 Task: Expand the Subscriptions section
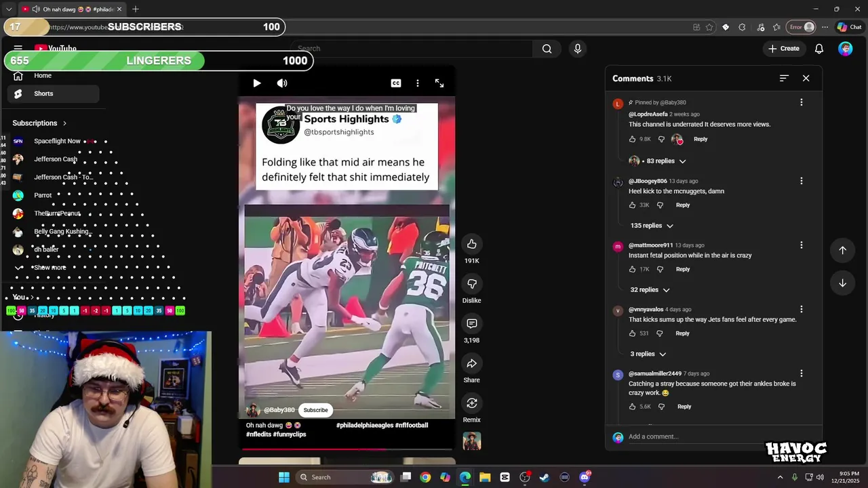click(39, 123)
